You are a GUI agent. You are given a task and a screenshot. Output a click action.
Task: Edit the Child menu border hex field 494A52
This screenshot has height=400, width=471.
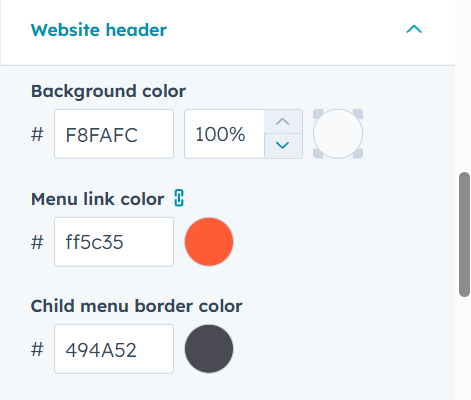click(x=114, y=349)
